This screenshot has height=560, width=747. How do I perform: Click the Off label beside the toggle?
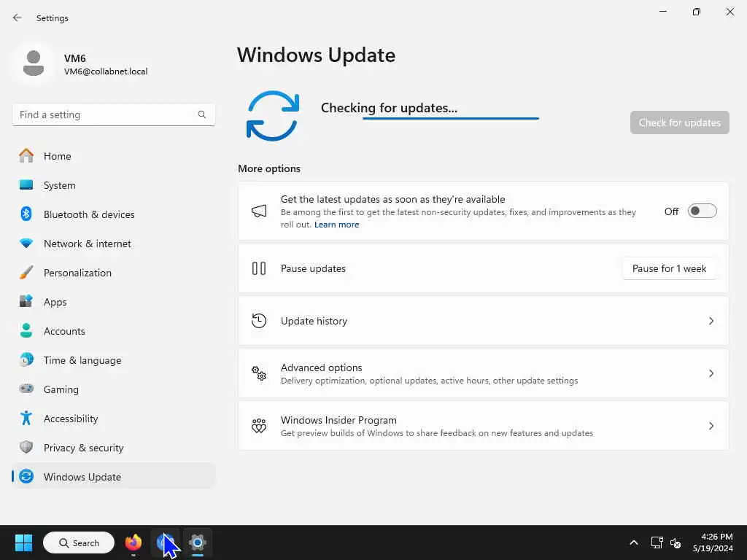pos(671,211)
